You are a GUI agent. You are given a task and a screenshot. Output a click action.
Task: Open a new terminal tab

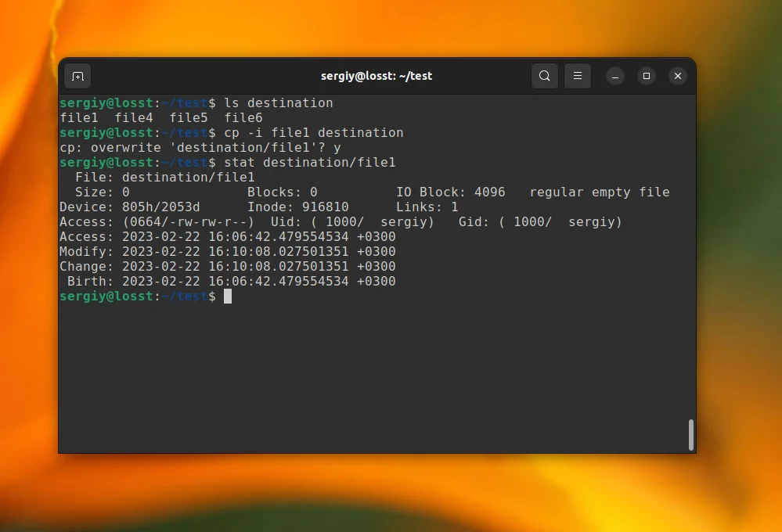(77, 76)
